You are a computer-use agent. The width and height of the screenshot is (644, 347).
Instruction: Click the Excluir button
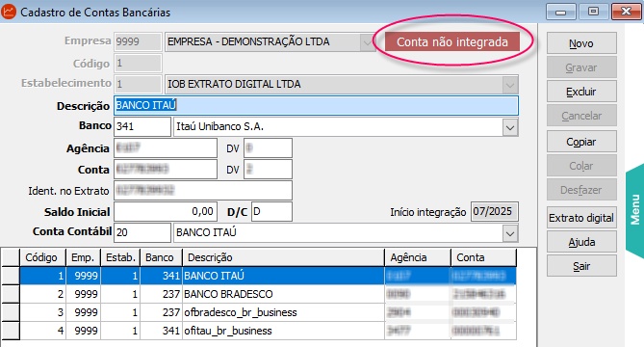coord(581,92)
